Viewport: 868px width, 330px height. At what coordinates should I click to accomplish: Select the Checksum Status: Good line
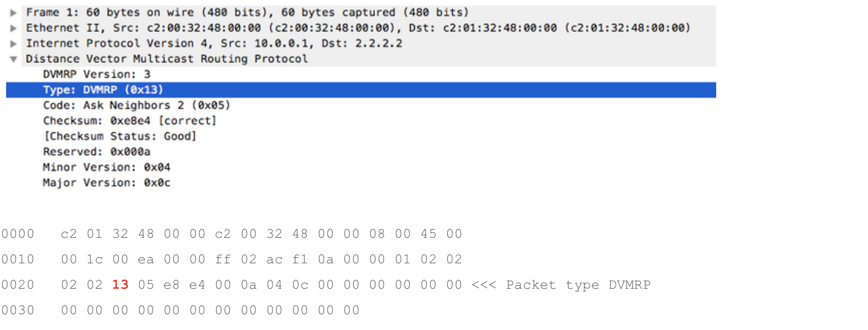coord(120,136)
